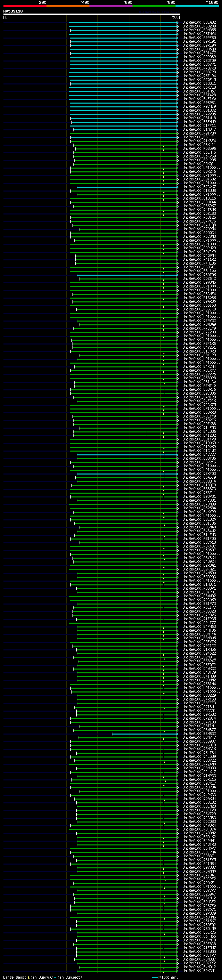Viewport: 222px width, 980px height.
Task: Click the cyan alignment bar of UniRef100_Q8LAD2
Action: tap(123, 23)
